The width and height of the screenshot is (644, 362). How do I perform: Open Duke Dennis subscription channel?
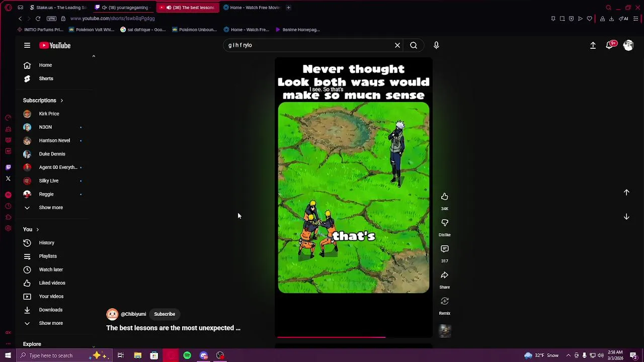[x=53, y=154]
